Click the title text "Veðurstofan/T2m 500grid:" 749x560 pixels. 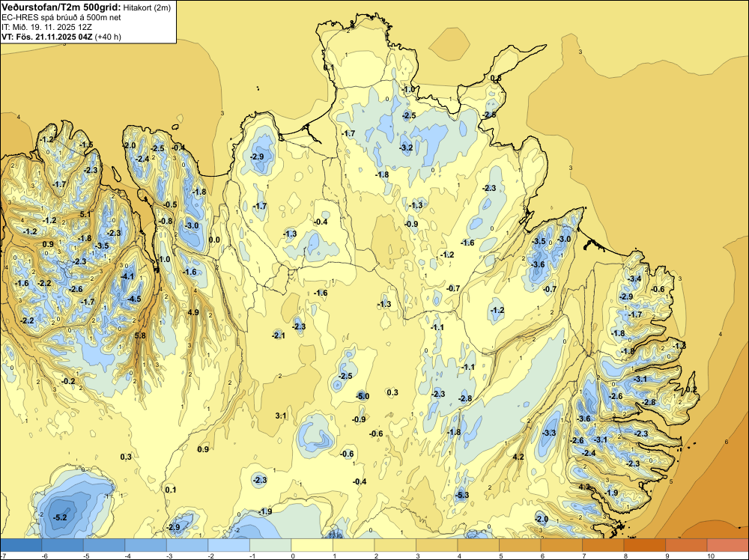click(61, 7)
